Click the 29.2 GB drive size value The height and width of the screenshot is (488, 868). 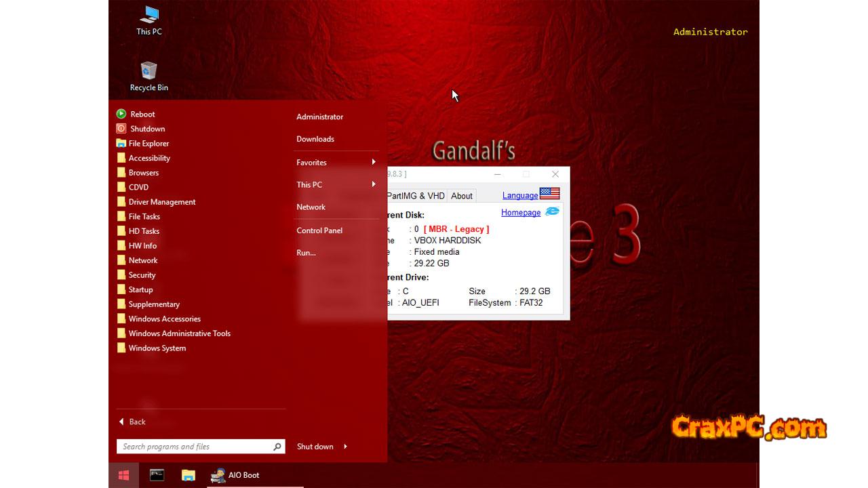(535, 291)
